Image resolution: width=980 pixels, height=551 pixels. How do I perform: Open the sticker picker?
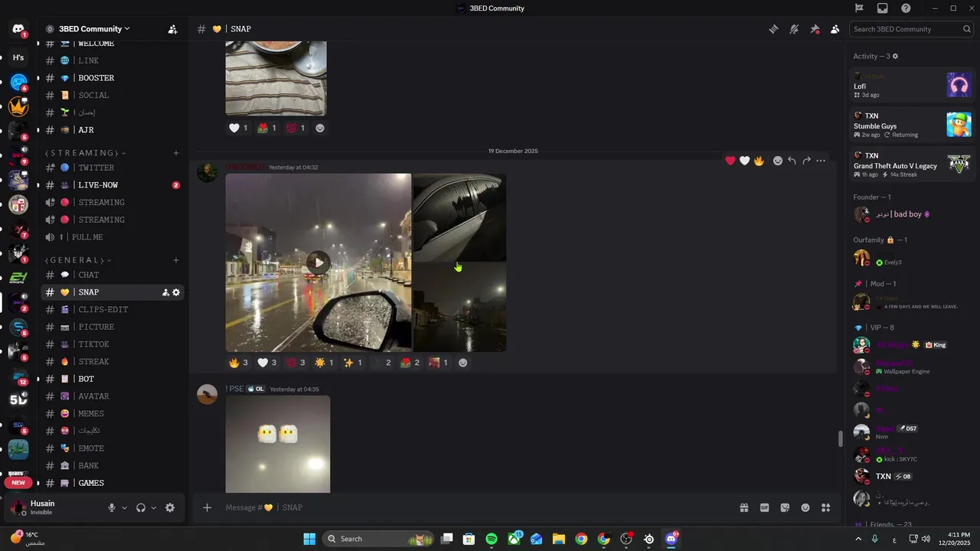(785, 507)
